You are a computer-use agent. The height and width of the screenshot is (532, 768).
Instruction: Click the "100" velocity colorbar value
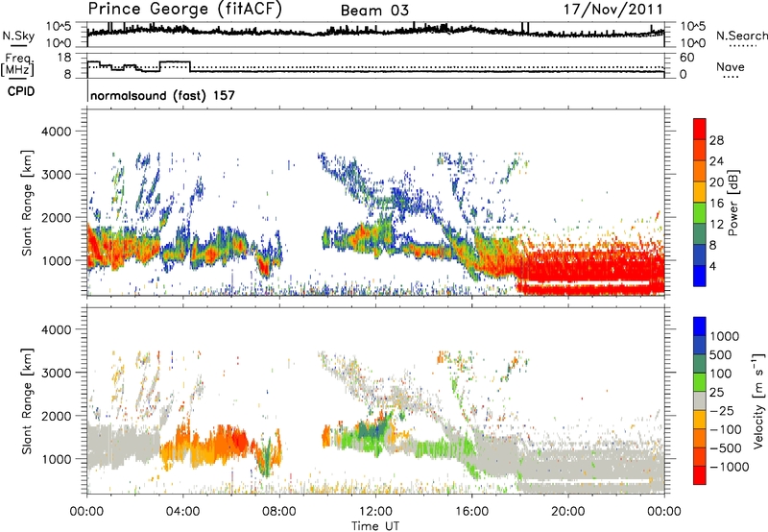[x=721, y=374]
